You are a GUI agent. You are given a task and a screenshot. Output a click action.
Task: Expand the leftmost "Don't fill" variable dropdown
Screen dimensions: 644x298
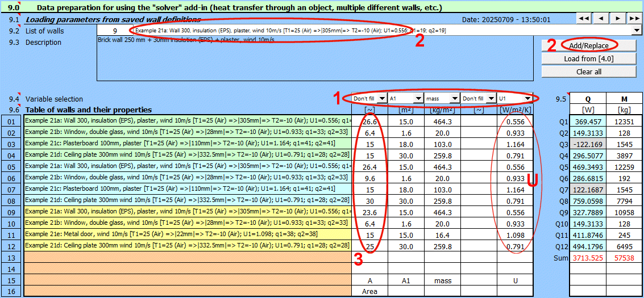[382, 99]
